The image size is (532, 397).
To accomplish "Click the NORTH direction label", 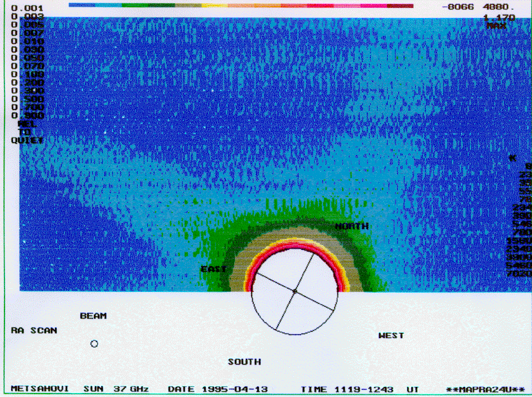I will coord(352,226).
